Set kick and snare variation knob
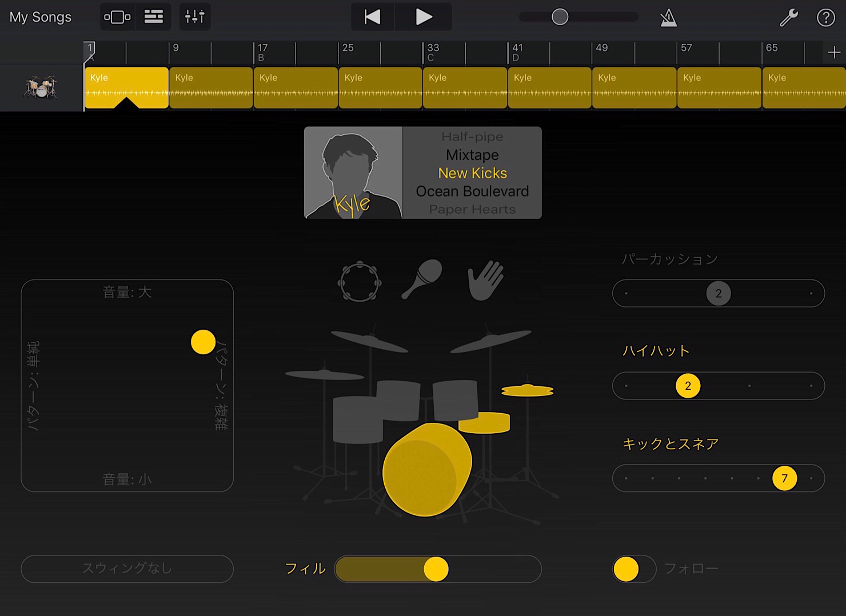Image resolution: width=846 pixels, height=616 pixels. pyautogui.click(x=784, y=478)
